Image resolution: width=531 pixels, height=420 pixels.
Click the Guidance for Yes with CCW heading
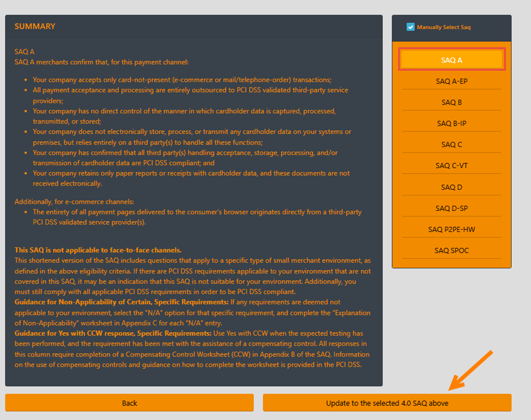(x=113, y=333)
